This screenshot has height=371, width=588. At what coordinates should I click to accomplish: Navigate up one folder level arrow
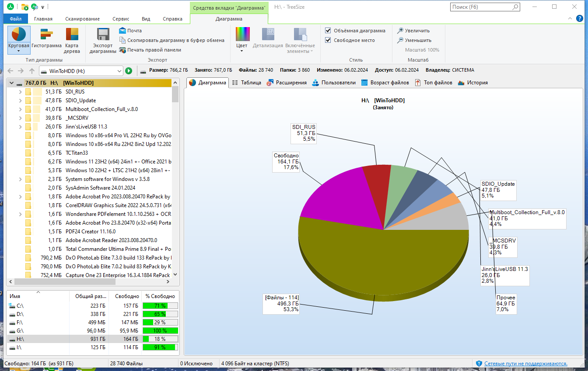click(x=31, y=71)
